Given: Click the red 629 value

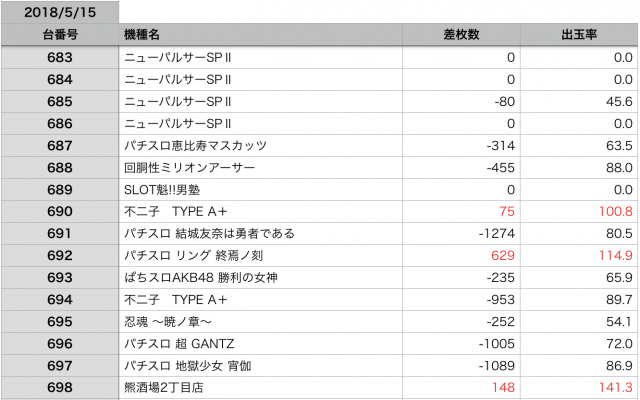Looking at the screenshot, I should [502, 255].
